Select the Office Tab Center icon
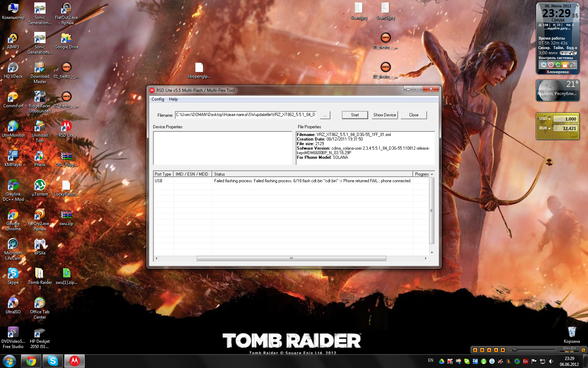Image resolution: width=588 pixels, height=368 pixels. 40,308
